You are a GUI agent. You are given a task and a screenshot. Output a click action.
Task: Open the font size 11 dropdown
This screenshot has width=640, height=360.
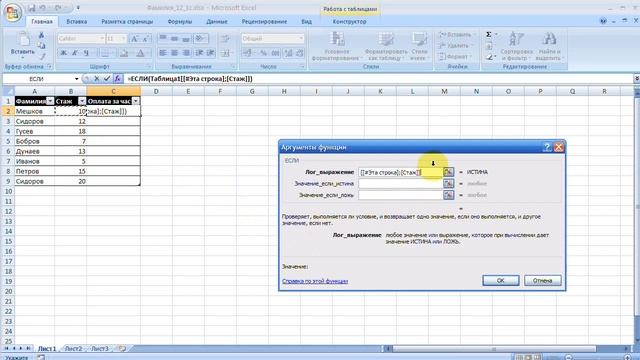[123, 39]
